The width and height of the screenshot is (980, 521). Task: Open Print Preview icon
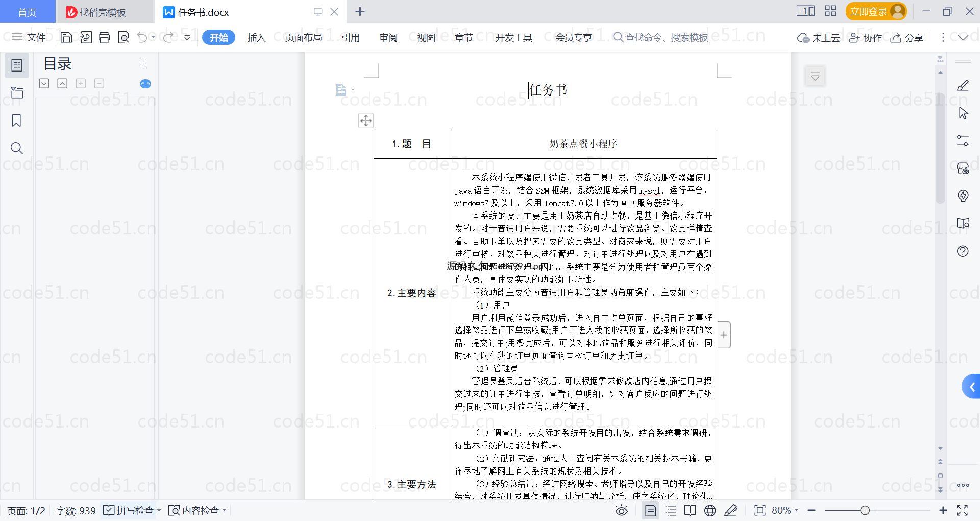(x=124, y=37)
